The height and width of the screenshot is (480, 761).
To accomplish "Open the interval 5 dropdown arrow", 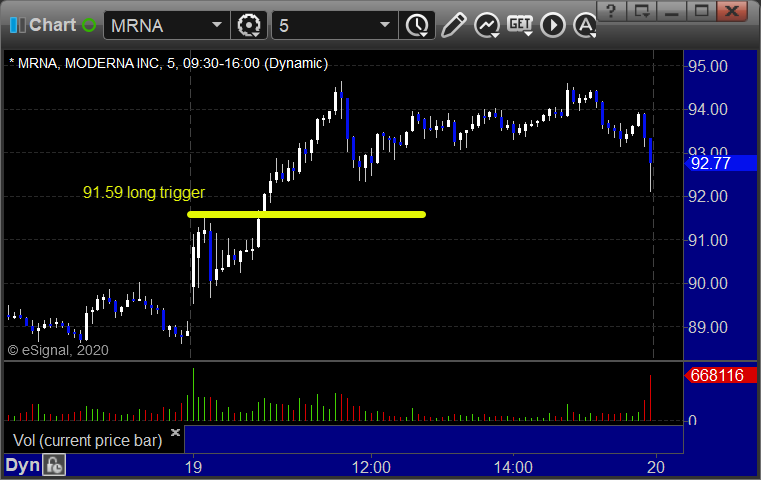I will pyautogui.click(x=385, y=25).
